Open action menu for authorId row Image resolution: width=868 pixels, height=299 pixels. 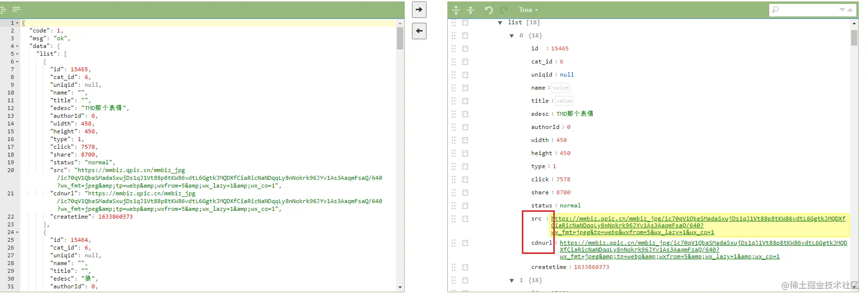pyautogui.click(x=465, y=127)
